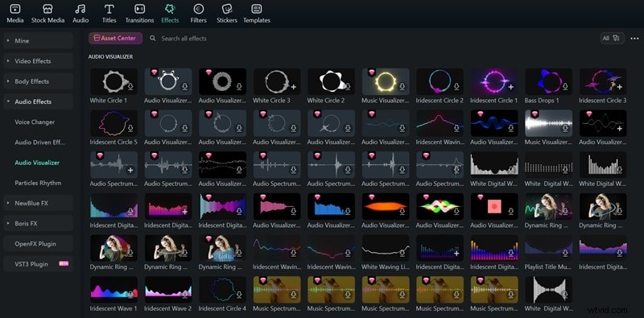Expand the Boris FX category

click(38, 224)
